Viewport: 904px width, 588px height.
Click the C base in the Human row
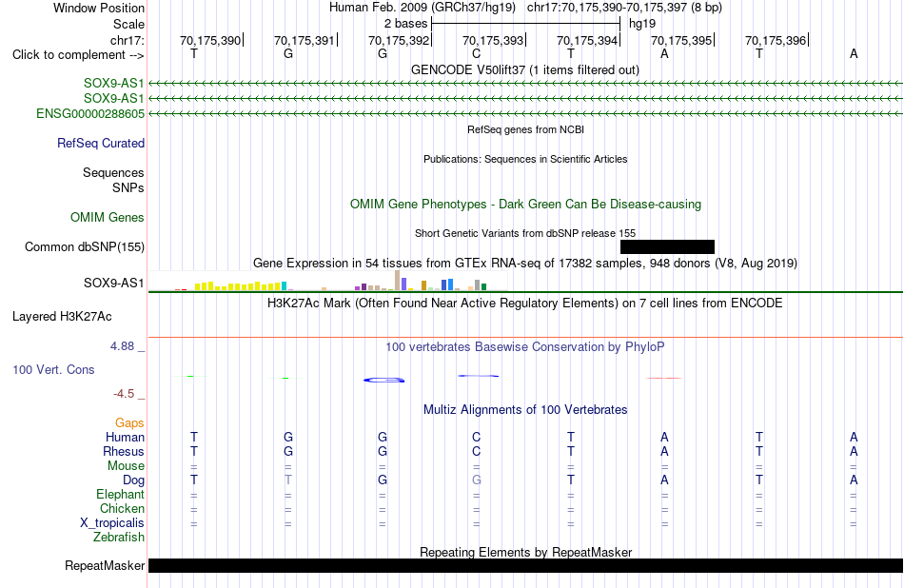[x=476, y=438]
